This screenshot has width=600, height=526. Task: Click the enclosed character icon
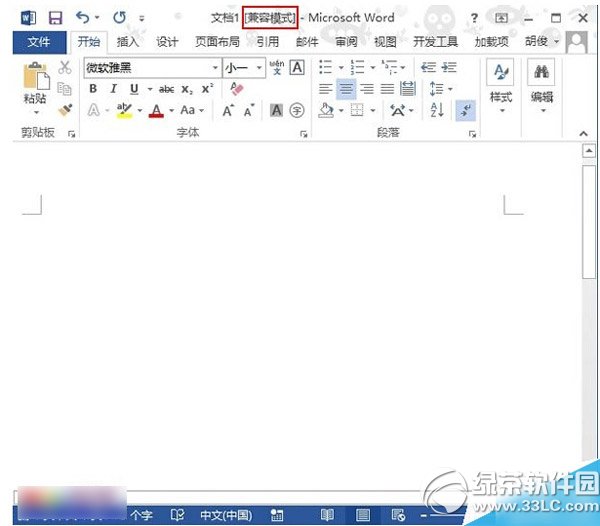coord(297,111)
